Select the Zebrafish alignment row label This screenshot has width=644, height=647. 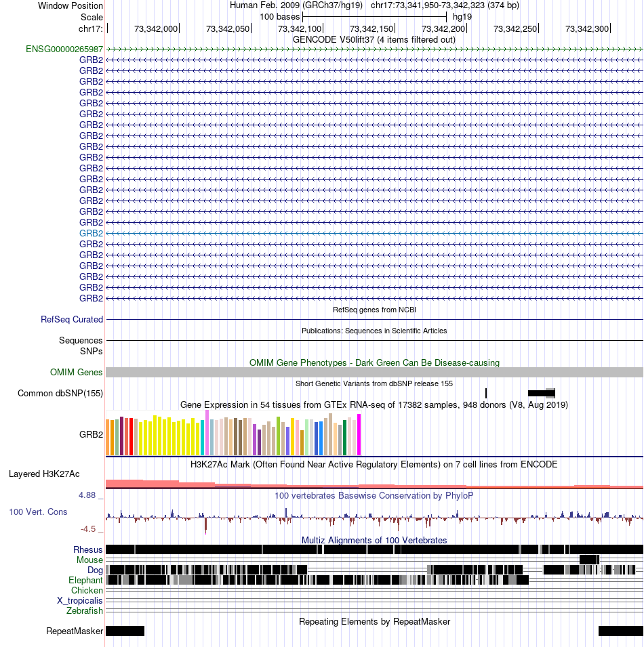[85, 610]
